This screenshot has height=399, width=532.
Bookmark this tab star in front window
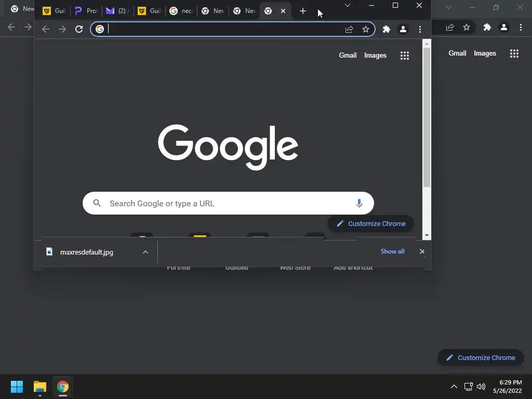tap(365, 29)
